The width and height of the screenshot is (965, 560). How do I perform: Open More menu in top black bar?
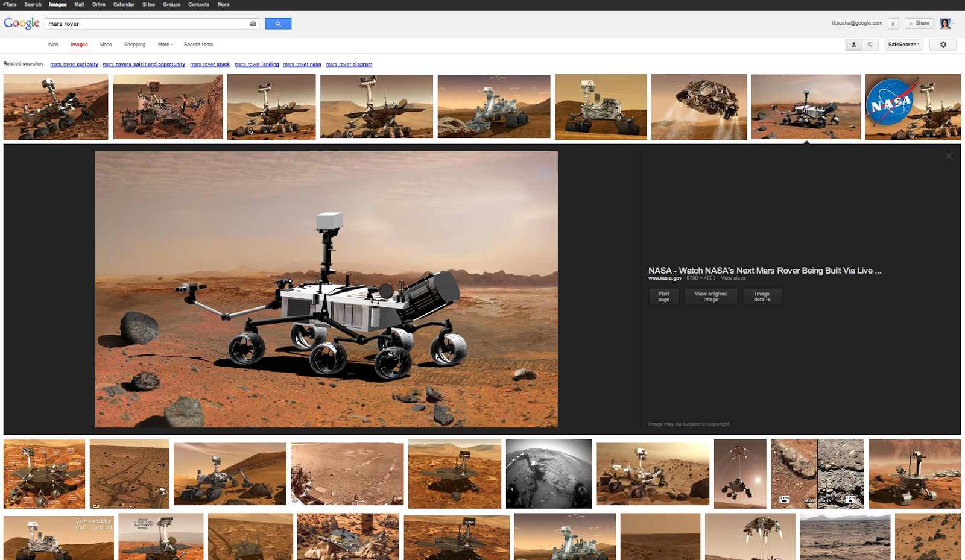(224, 4)
